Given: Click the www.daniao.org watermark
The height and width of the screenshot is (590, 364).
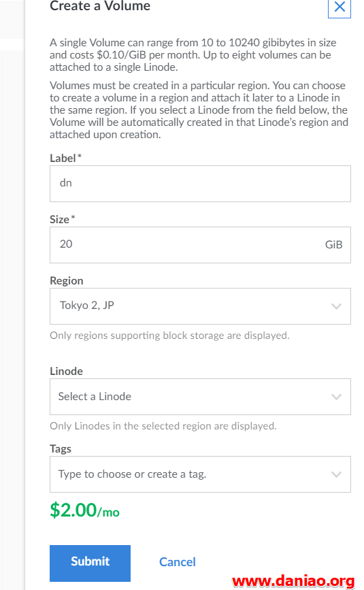Looking at the screenshot, I should pyautogui.click(x=293, y=581).
